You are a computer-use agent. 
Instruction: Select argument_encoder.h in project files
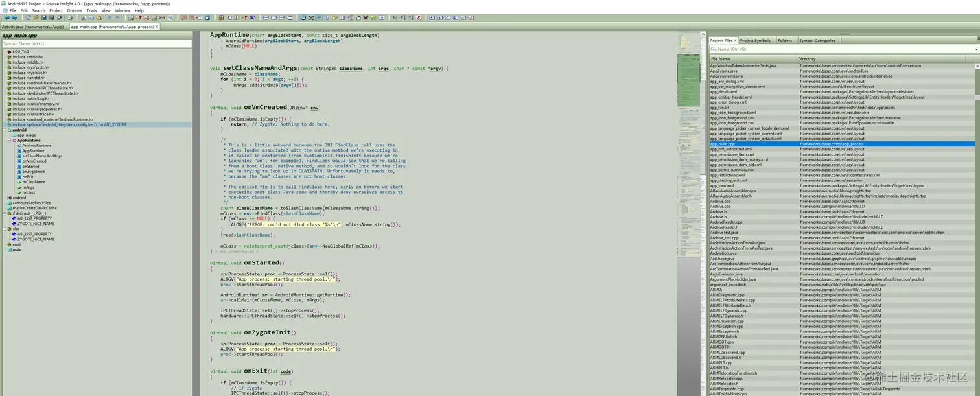[x=728, y=285]
